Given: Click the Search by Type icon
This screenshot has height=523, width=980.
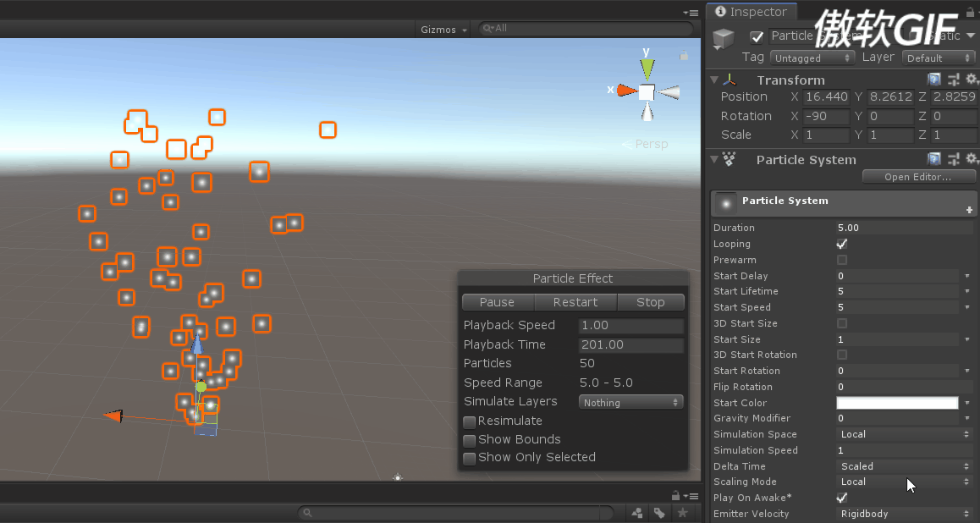Looking at the screenshot, I should [x=637, y=513].
